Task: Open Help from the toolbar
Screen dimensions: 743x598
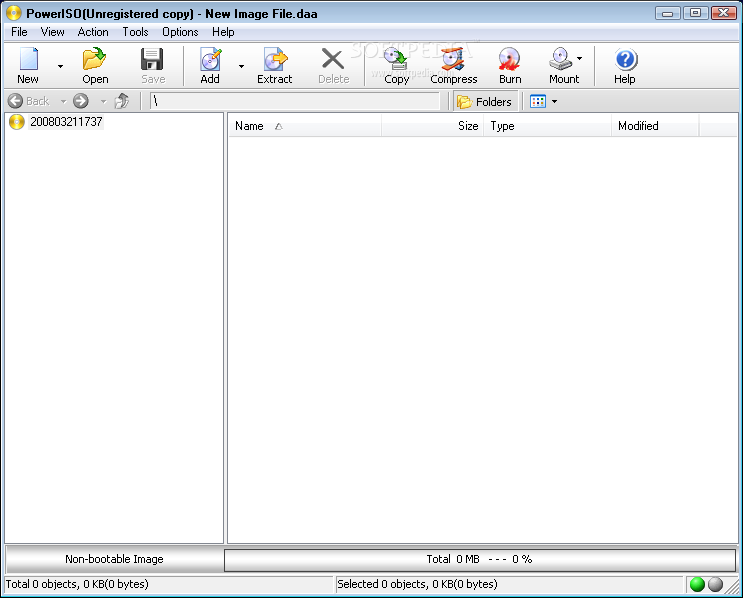Action: 625,65
